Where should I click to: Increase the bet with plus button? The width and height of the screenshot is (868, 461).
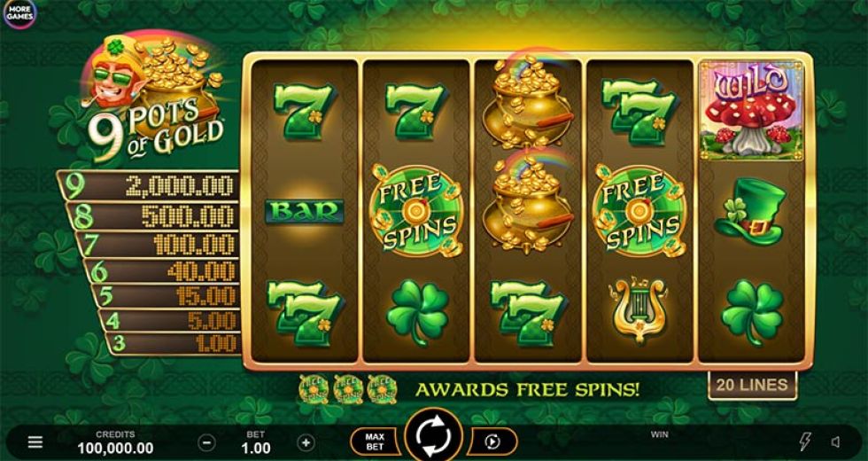(x=306, y=442)
